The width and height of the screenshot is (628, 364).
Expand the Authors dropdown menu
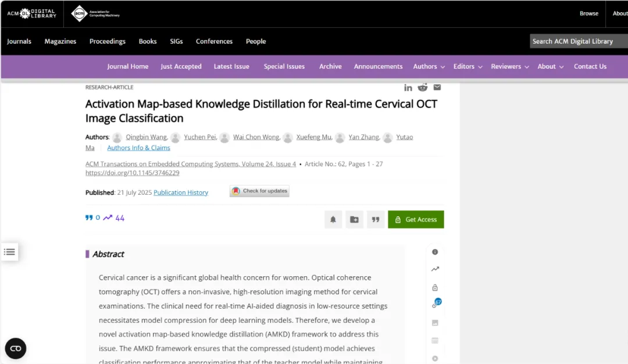pyautogui.click(x=429, y=66)
